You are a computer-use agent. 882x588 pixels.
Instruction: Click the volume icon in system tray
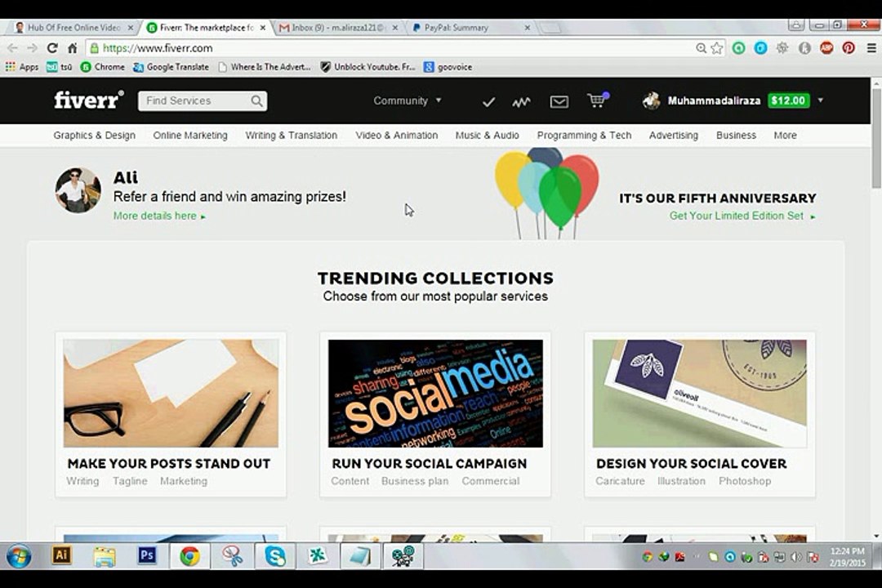(796, 557)
